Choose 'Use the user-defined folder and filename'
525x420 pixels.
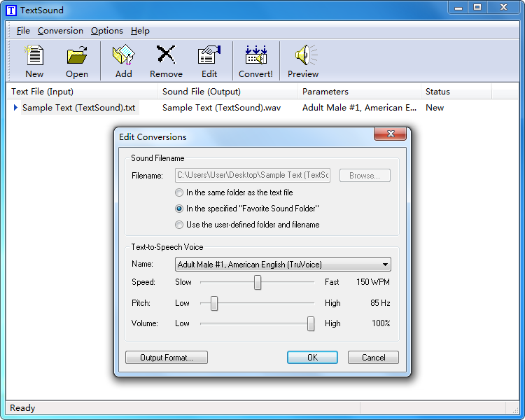(x=180, y=225)
